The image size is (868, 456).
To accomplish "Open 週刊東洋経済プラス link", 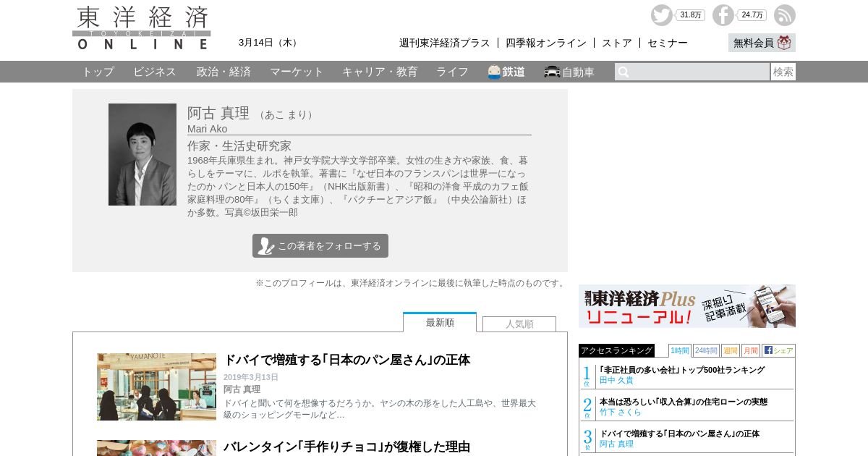I will tap(444, 43).
